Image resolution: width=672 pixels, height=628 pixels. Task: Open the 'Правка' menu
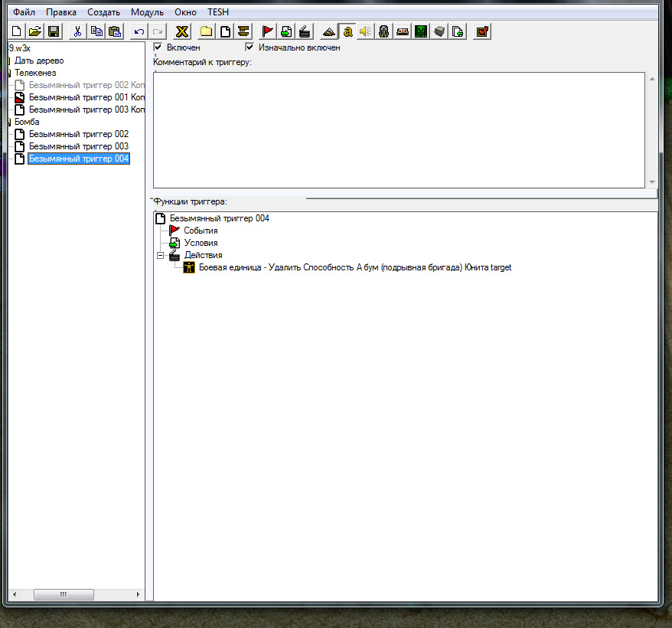(61, 12)
